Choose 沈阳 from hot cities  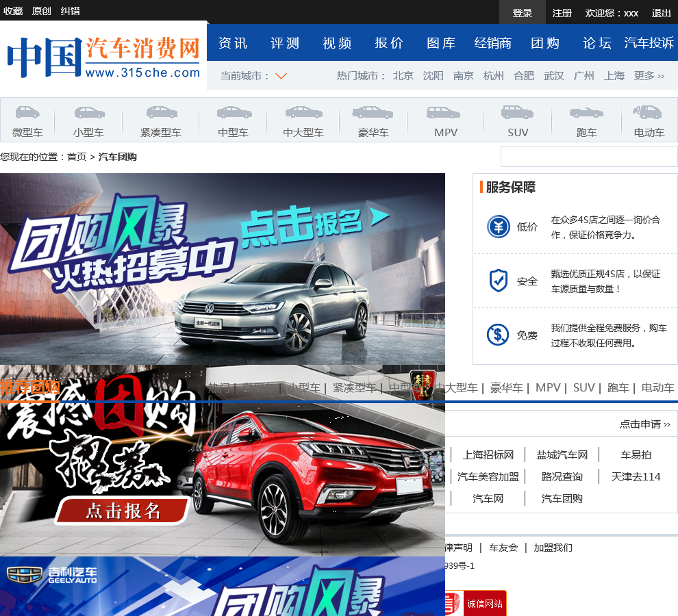[x=434, y=76]
